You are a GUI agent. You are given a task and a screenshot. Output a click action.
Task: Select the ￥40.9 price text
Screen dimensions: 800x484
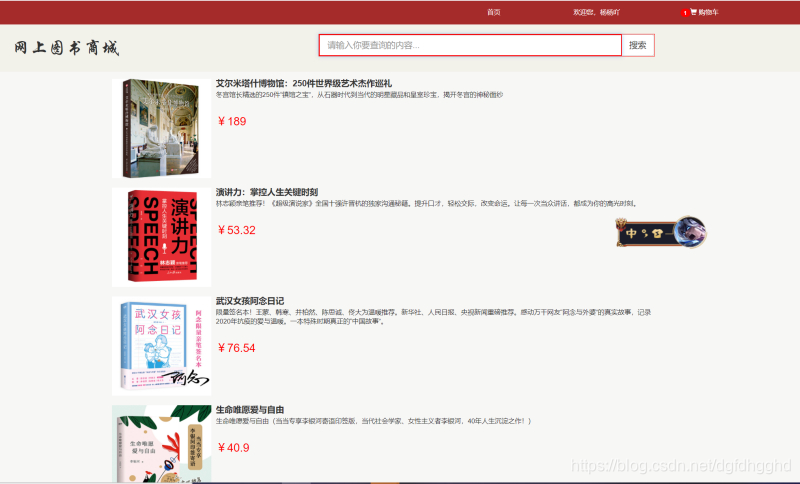(233, 448)
